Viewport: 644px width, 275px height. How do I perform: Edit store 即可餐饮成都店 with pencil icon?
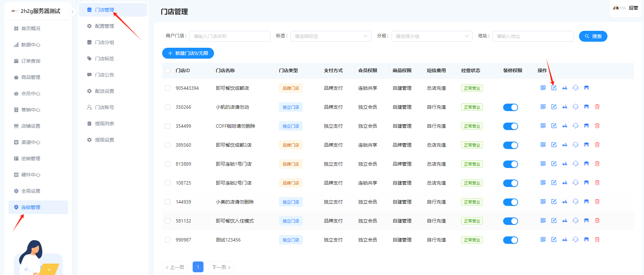[x=554, y=88]
